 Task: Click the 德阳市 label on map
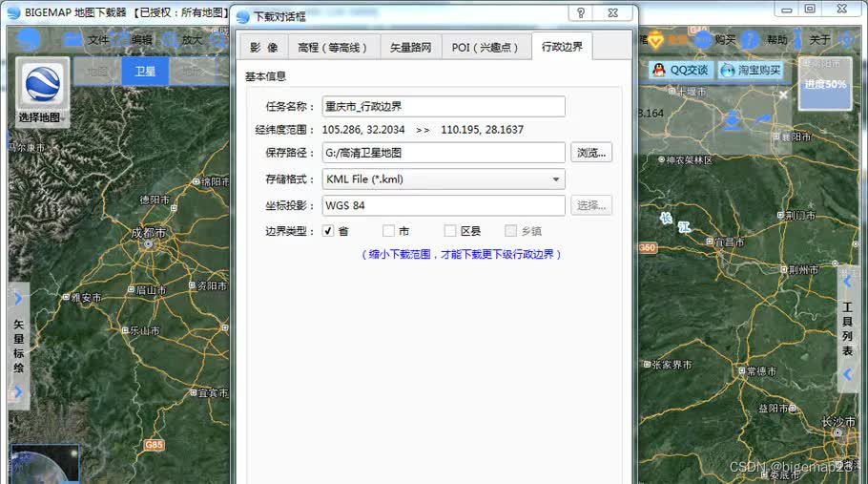pos(155,200)
